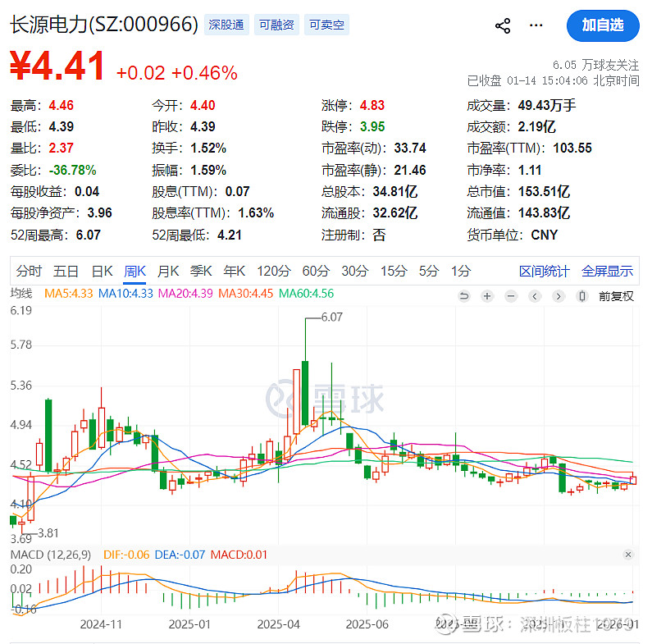The width and height of the screenshot is (652, 644).
Task: Click the 2025-04 date axis label
Action: (x=278, y=624)
